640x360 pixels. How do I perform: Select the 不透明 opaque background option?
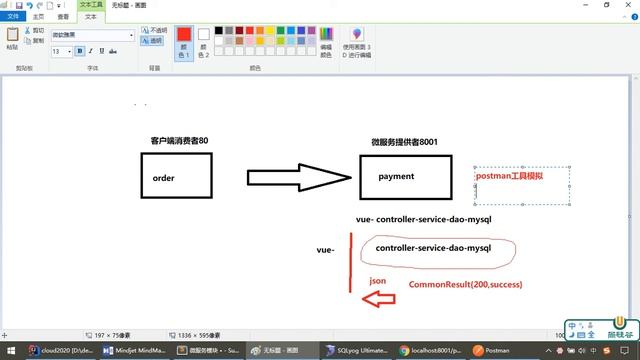[154, 30]
